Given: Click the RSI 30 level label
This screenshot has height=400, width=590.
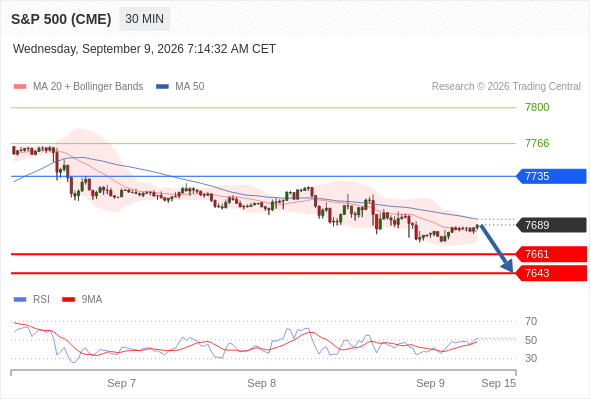Looking at the screenshot, I should [x=531, y=358].
